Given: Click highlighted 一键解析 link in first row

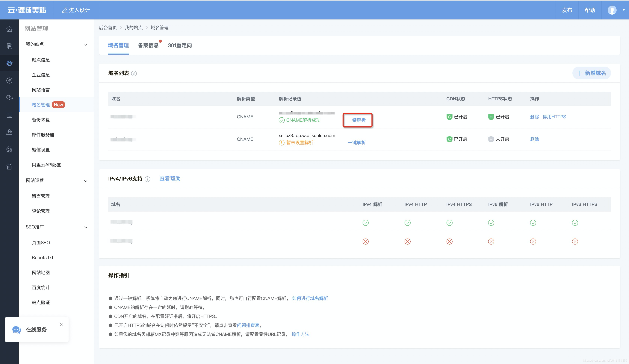Looking at the screenshot, I should (357, 120).
